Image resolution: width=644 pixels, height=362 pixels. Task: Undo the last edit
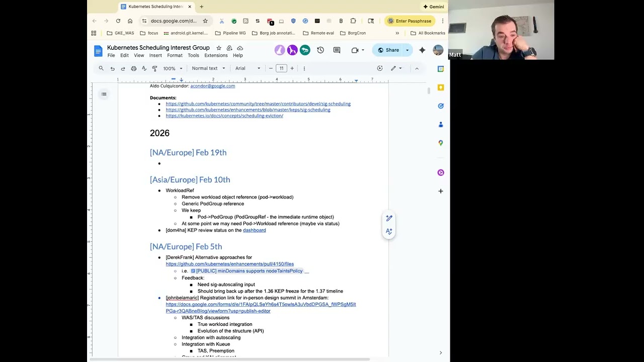112,68
